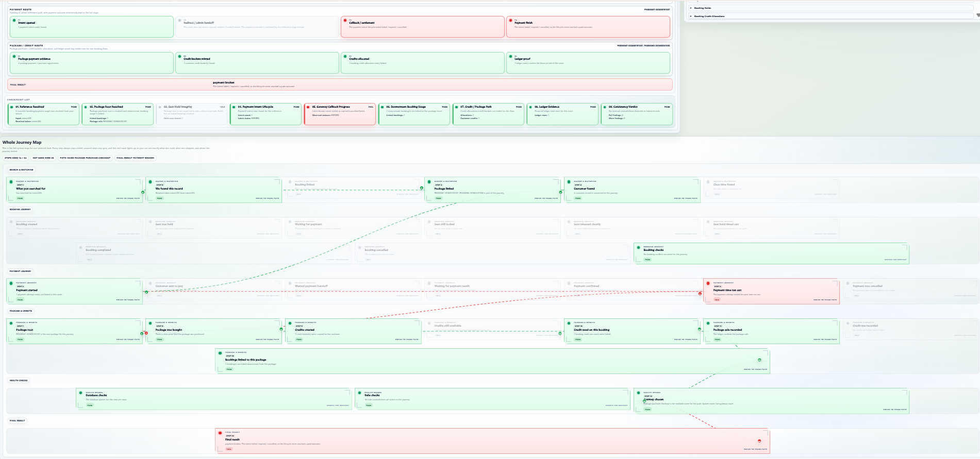Open the 06. Downstream Booking Usage checkpoint
Viewport: 980px width, 459px height.
(414, 114)
